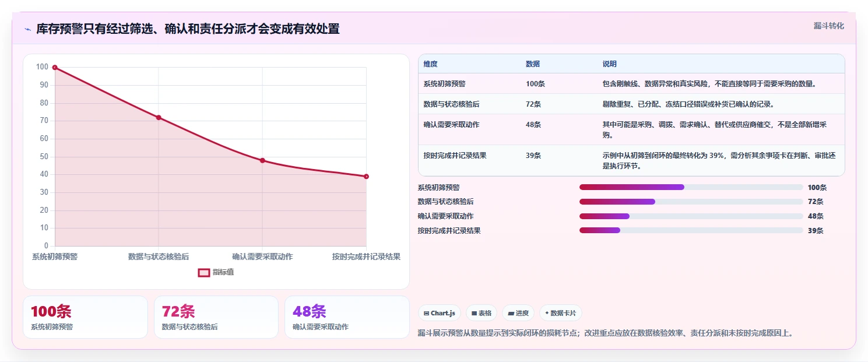The image size is (868, 362).
Task: Click table data cell 39条
Action: click(x=533, y=156)
